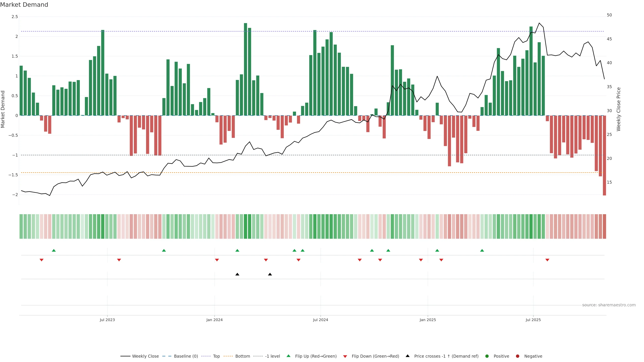Click the second black price-cross triangle marker

tap(270, 274)
